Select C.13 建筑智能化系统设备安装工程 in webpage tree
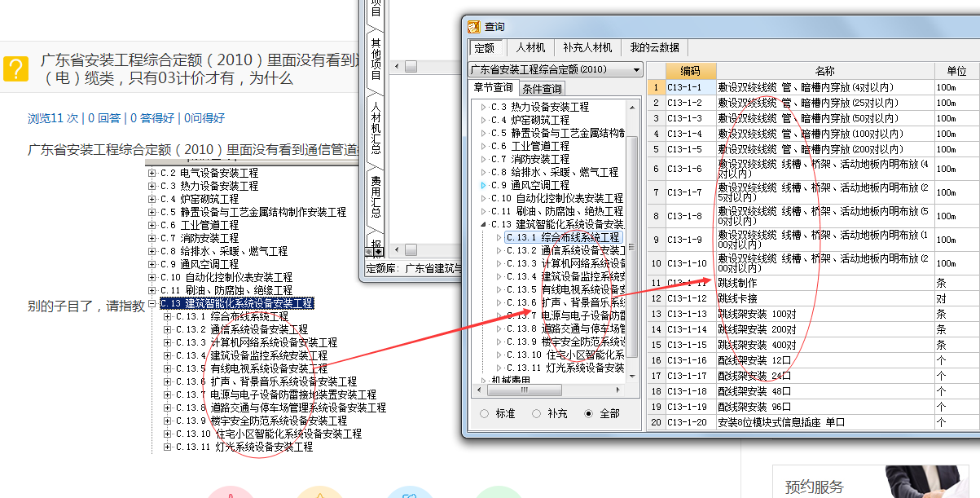The width and height of the screenshot is (980, 498). (x=236, y=303)
